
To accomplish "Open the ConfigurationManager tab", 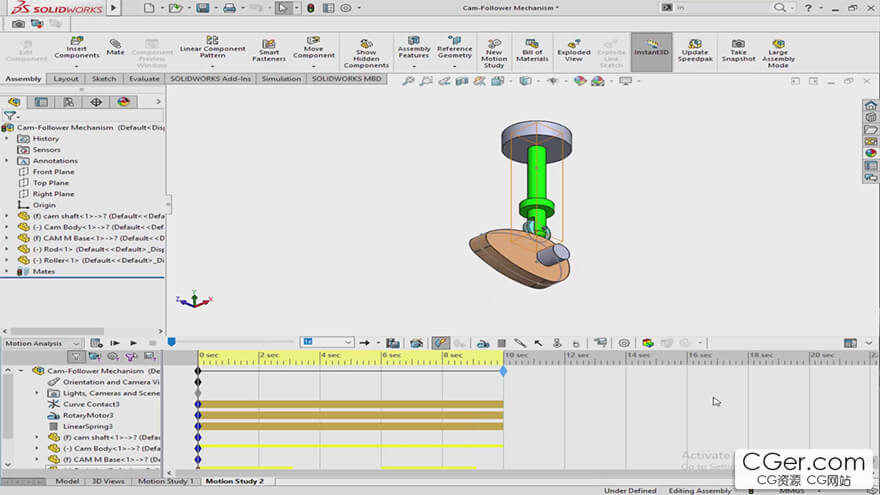I will (x=68, y=102).
